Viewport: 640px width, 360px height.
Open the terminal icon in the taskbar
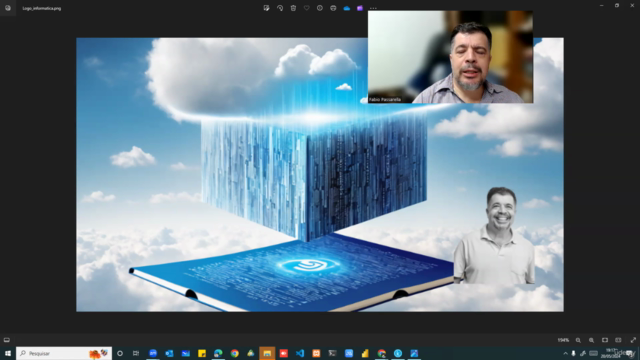(333, 353)
